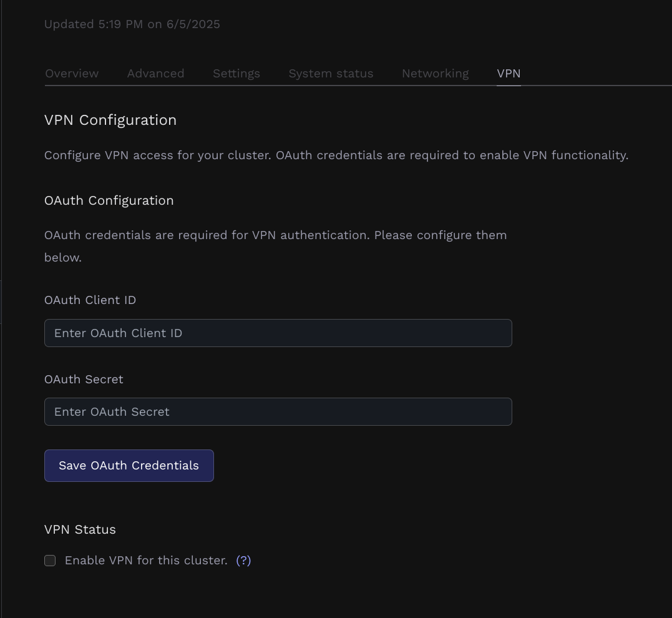Open the (?) help link next to VPN toggle

(x=244, y=561)
